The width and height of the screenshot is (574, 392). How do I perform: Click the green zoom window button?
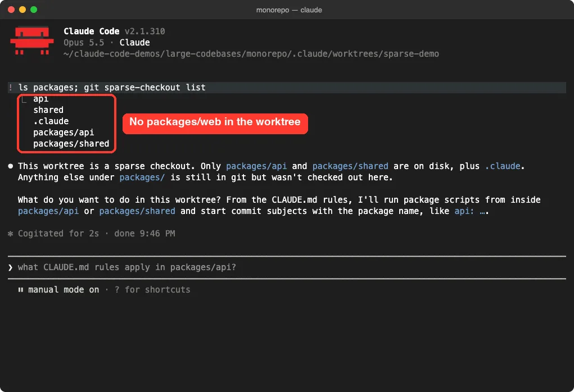pyautogui.click(x=34, y=10)
